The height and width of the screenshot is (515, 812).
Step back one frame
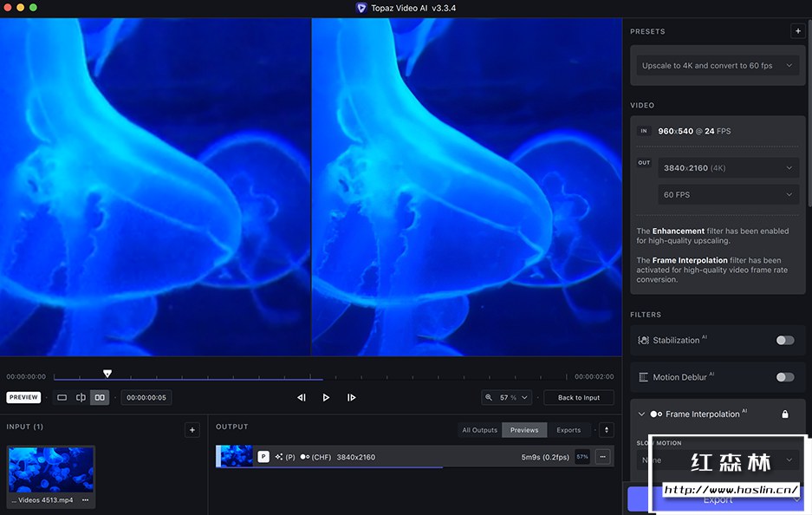coord(302,397)
